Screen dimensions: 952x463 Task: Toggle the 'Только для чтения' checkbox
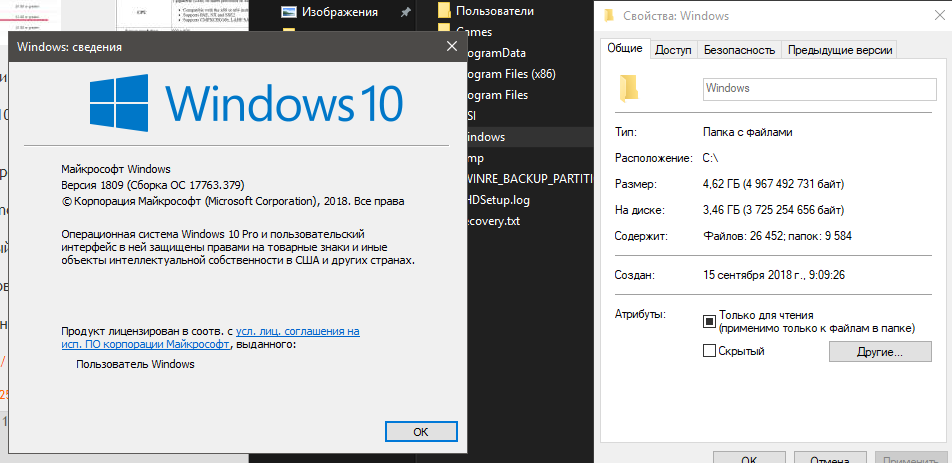pos(709,322)
